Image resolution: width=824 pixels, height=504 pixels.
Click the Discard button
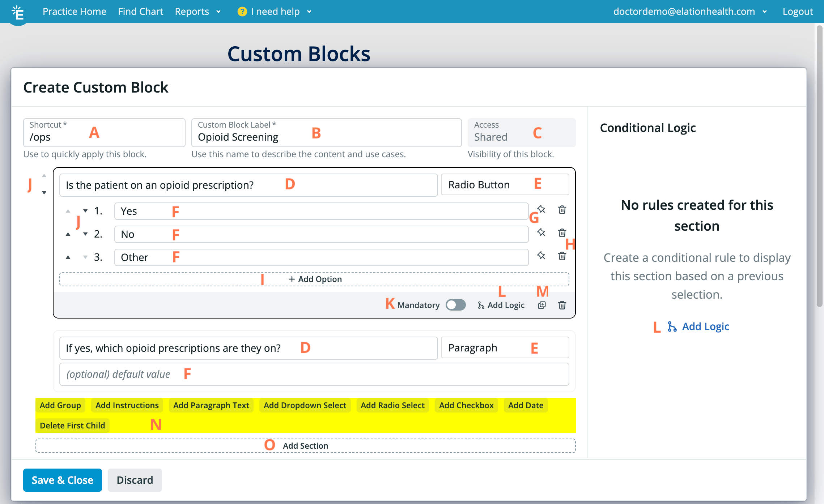[x=135, y=480]
